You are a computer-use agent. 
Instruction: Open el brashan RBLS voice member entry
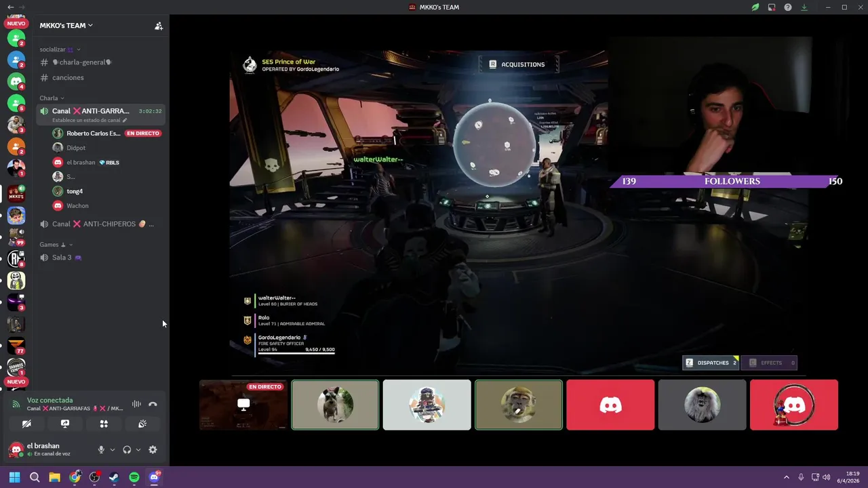coord(107,163)
